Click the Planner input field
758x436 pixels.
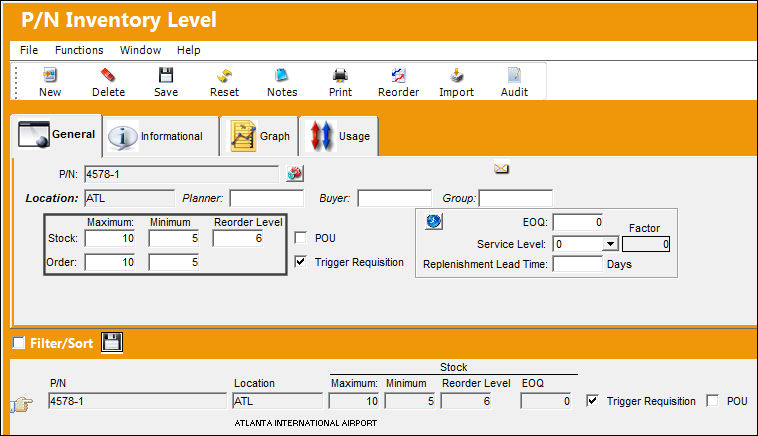click(267, 198)
